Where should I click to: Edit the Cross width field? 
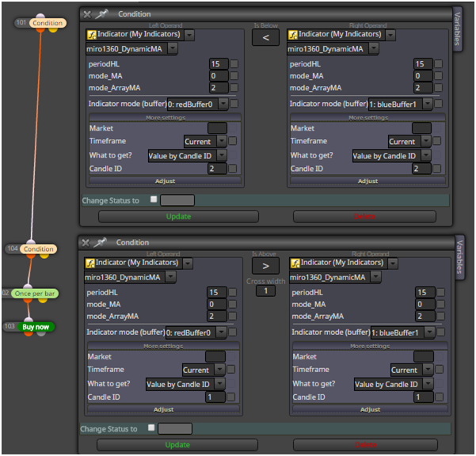point(265,291)
